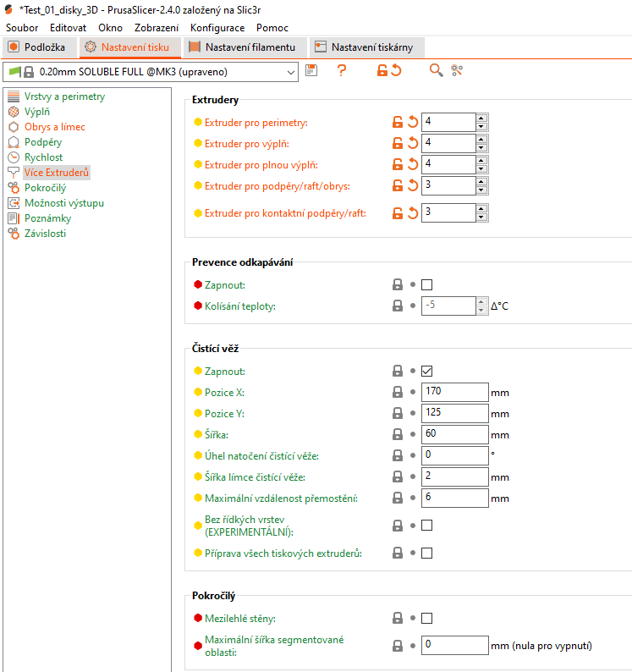Open Soubor menu
The image size is (632, 672).
point(22,28)
